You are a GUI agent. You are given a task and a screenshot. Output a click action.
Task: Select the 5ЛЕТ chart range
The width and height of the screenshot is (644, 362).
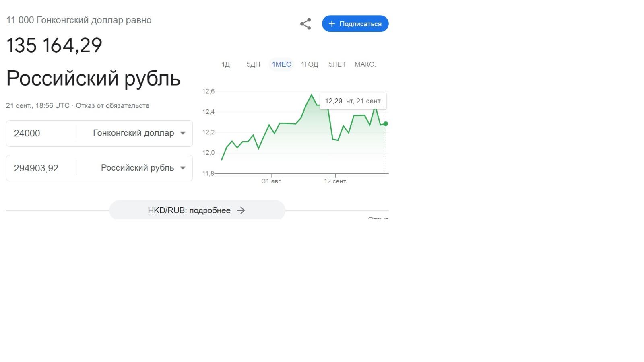point(337,64)
